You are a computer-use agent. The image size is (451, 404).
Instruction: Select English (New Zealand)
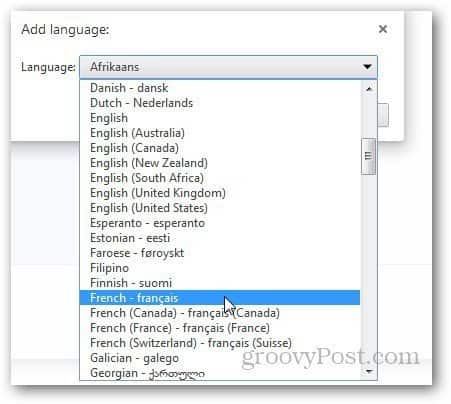(x=220, y=163)
